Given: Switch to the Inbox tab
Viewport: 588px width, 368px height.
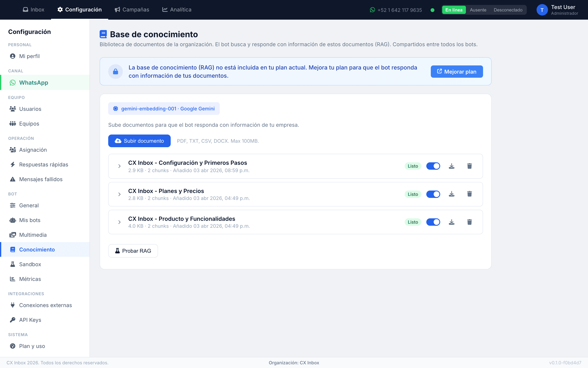Looking at the screenshot, I should (x=33, y=10).
